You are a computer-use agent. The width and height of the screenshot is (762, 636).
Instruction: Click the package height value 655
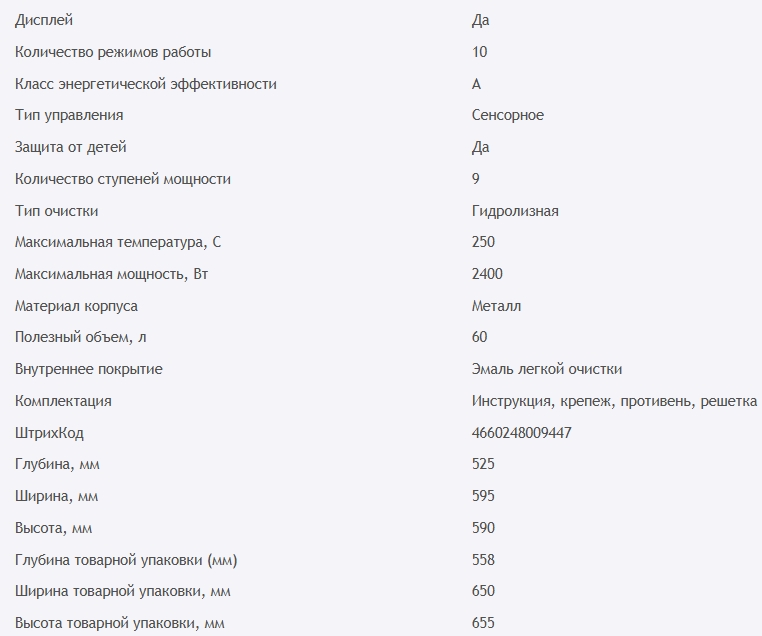483,624
